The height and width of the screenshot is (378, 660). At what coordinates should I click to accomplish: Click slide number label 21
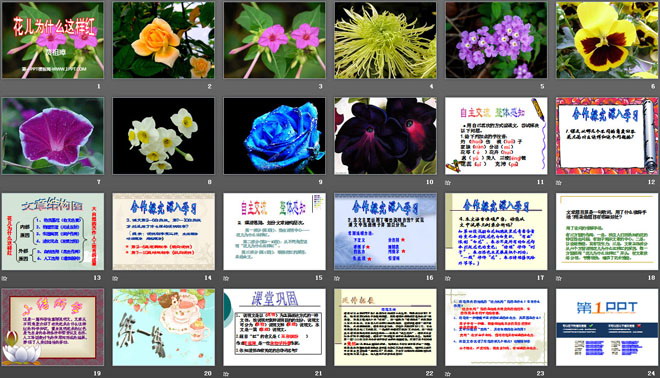pyautogui.click(x=319, y=373)
